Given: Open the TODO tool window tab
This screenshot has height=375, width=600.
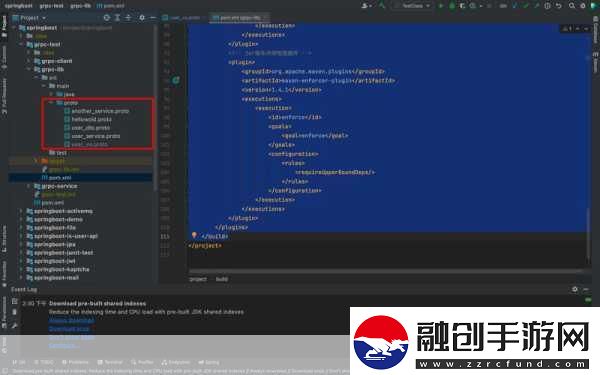Looking at the screenshot, I should 43,362.
